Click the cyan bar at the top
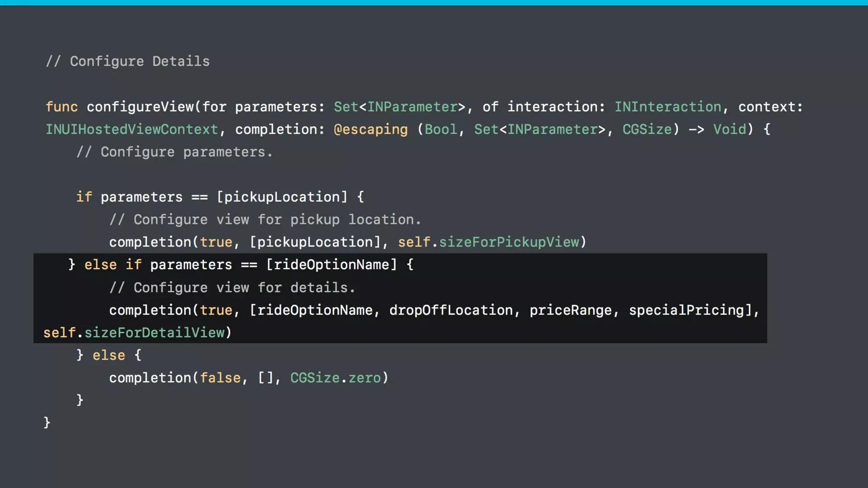This screenshot has width=868, height=488. [x=434, y=3]
